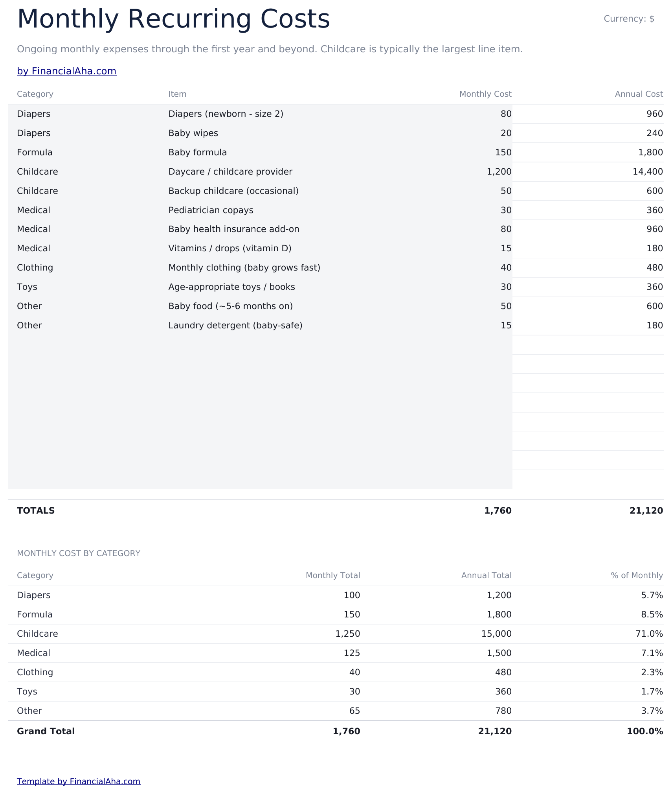Click the 'Formula' category cell in items table

(35, 153)
